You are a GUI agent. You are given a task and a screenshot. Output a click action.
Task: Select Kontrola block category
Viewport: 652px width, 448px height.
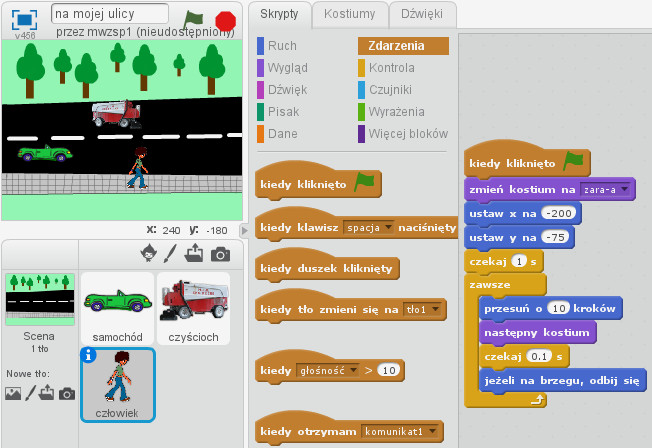[387, 68]
